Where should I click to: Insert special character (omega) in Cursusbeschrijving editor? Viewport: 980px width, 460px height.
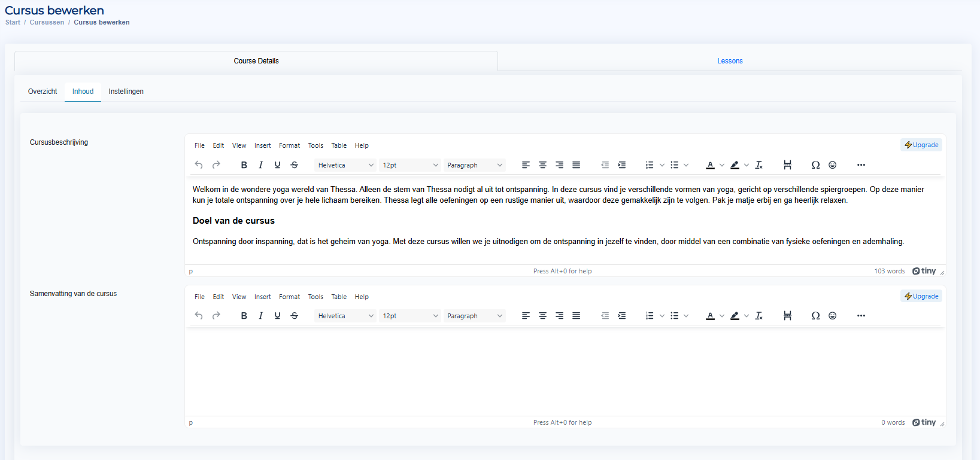(815, 165)
